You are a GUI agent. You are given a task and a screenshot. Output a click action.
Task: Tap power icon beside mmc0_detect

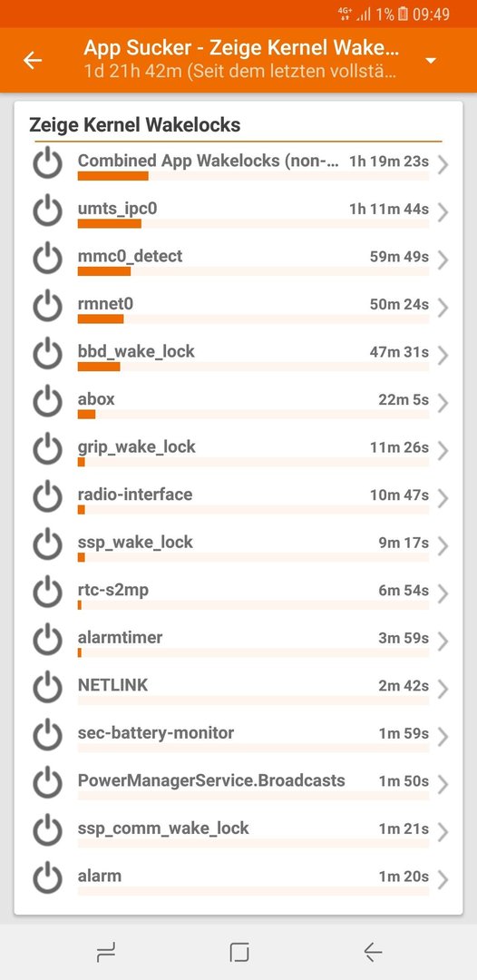point(47,258)
